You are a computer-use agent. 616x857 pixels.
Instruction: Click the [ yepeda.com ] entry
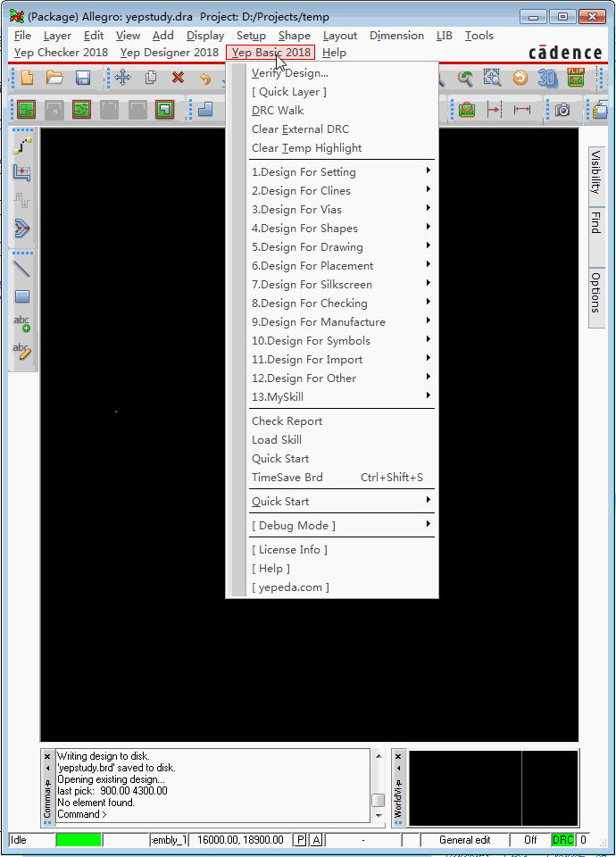(x=342, y=587)
